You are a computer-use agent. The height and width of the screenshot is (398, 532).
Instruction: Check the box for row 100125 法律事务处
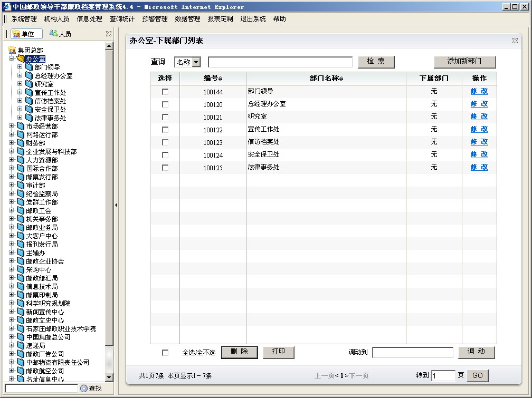[x=165, y=168]
